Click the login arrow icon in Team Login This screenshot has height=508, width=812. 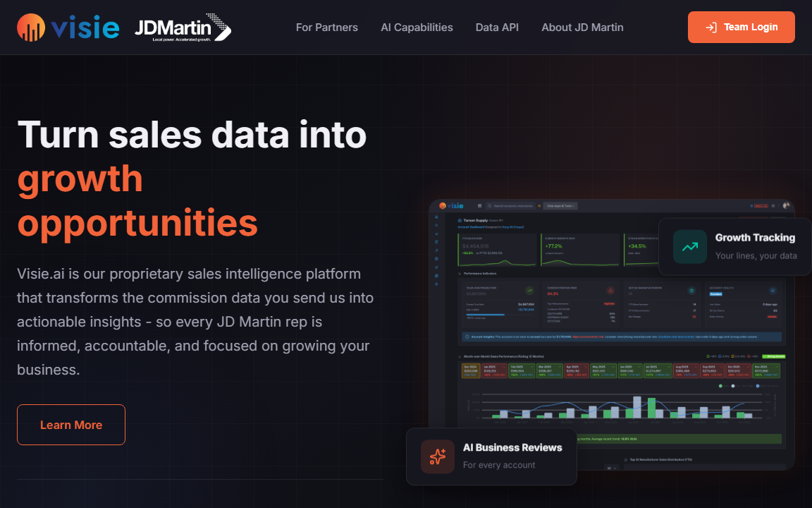(x=711, y=28)
